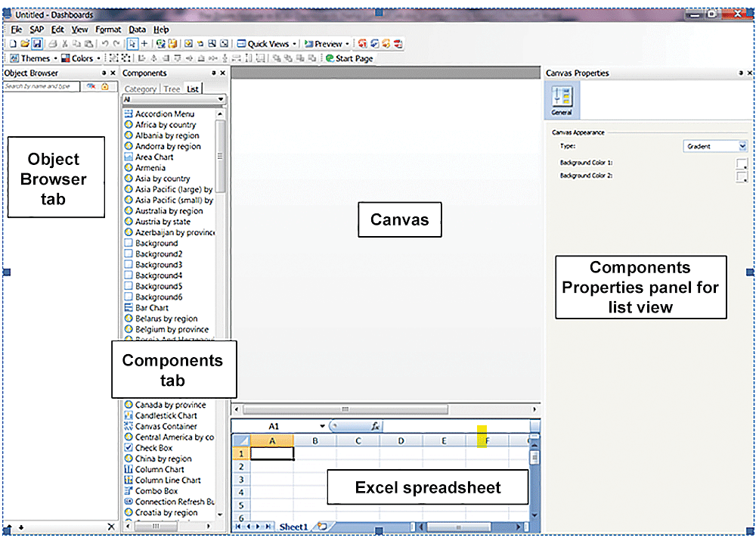Click the New document icon
The width and height of the screenshot is (756, 538).
pos(14,44)
